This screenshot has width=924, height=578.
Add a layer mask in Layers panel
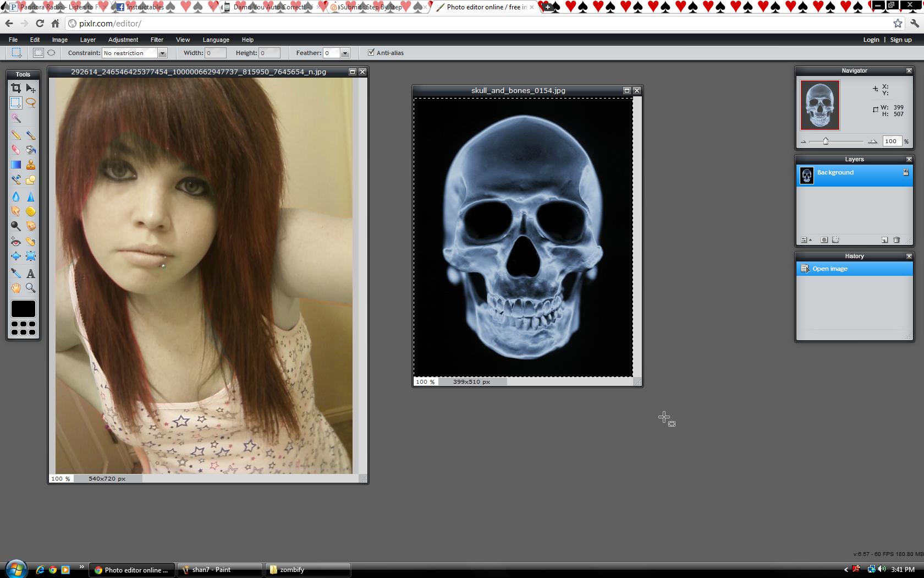click(824, 240)
